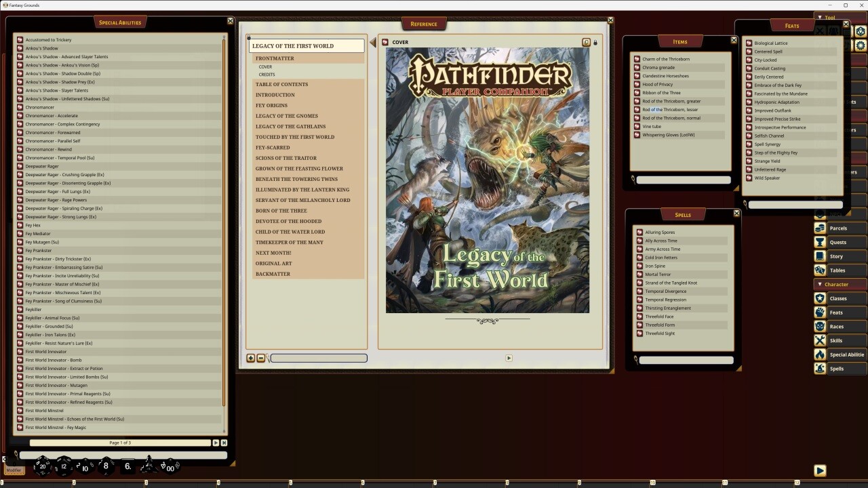The height and width of the screenshot is (488, 868).
Task: Toggle the Modifier box at bottom left
Action: pos(14,470)
